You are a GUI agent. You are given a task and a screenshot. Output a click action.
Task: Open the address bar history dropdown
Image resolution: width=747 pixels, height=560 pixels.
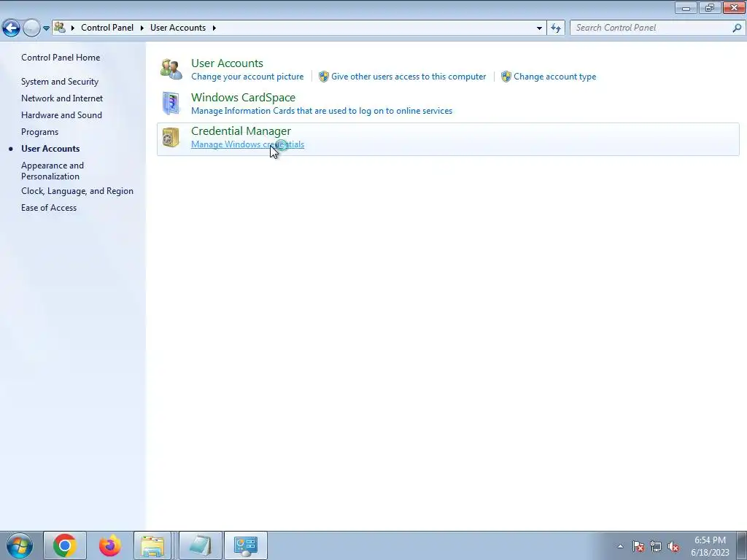pyautogui.click(x=539, y=28)
